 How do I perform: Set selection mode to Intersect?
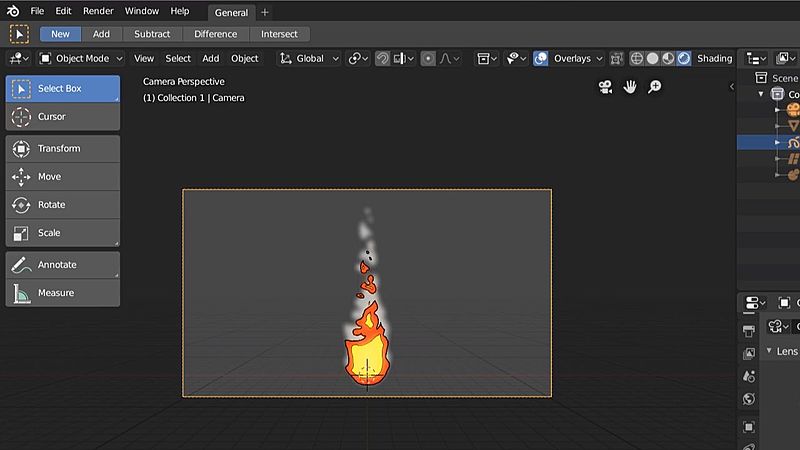279,34
